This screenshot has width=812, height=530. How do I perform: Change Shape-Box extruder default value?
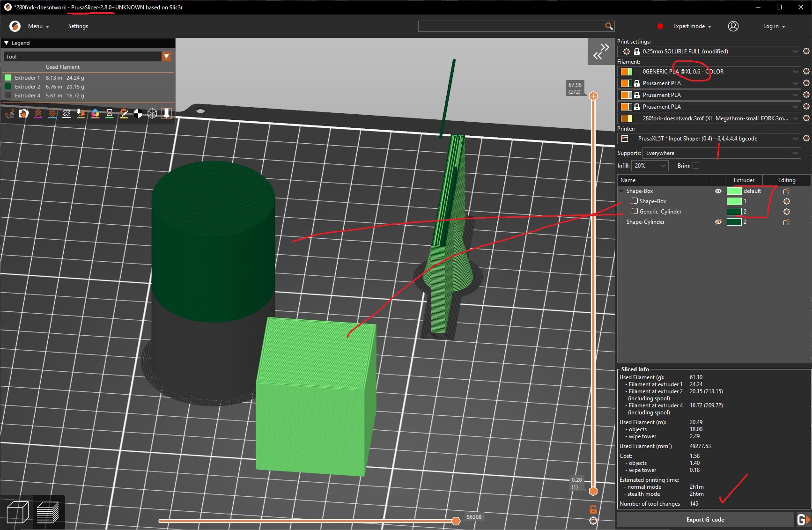click(745, 191)
